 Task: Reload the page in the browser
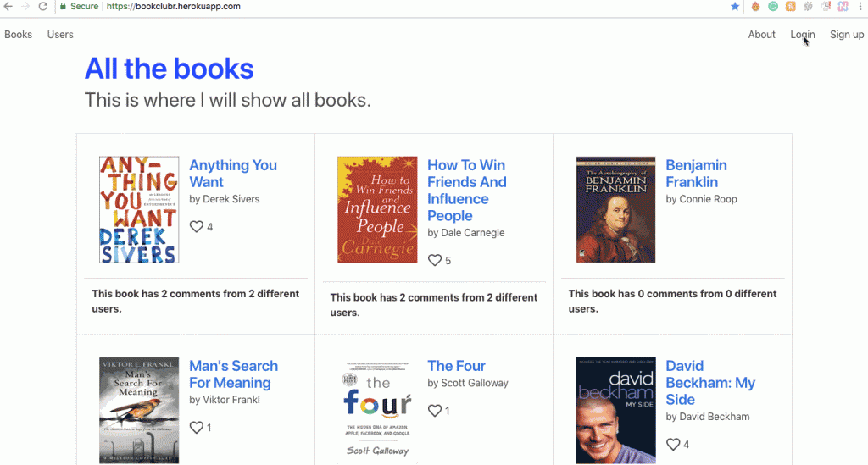tap(42, 7)
